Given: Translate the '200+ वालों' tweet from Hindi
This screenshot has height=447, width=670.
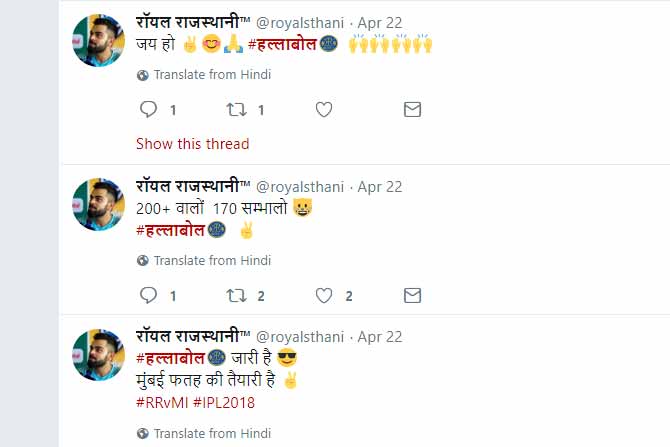Looking at the screenshot, I should pyautogui.click(x=212, y=261).
